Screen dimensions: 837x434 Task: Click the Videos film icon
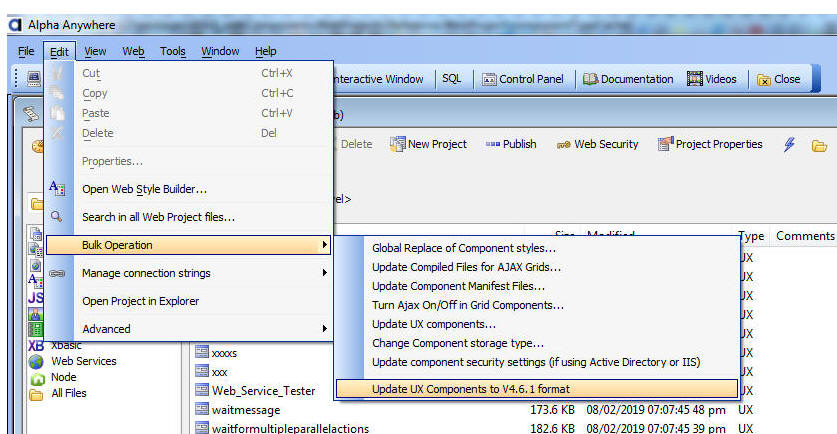click(x=694, y=79)
